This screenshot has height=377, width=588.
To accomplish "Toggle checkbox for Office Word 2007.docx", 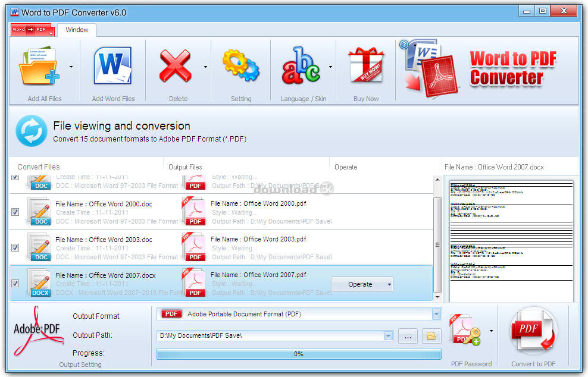I will click(x=15, y=283).
